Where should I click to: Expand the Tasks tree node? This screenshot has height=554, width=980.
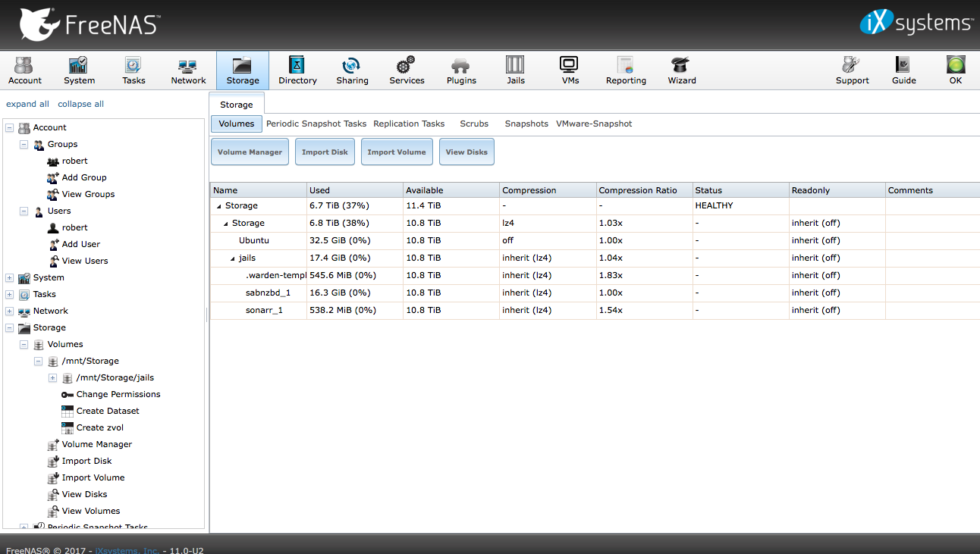click(9, 294)
